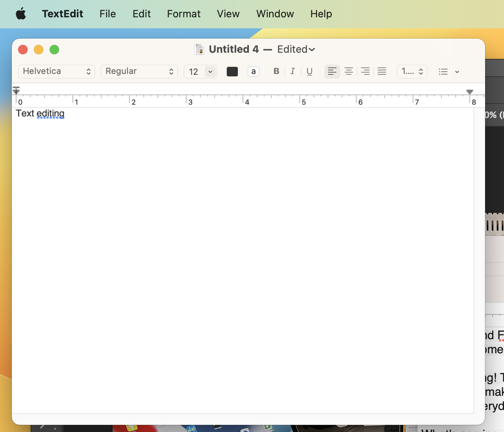The image size is (504, 432).
Task: Open the text color swatch picker
Action: pyautogui.click(x=232, y=71)
